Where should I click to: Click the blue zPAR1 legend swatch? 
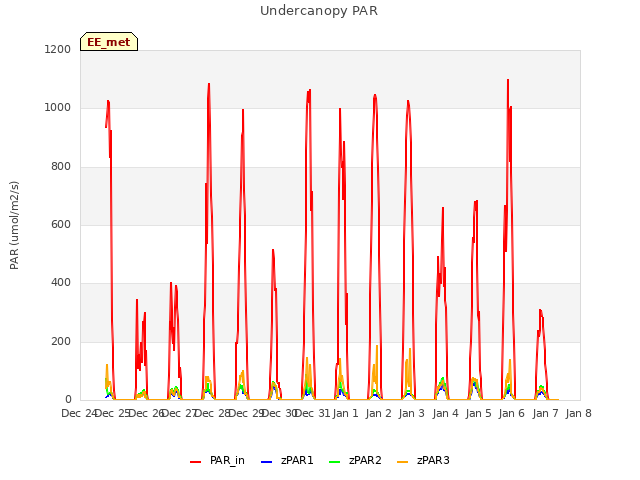266,462
